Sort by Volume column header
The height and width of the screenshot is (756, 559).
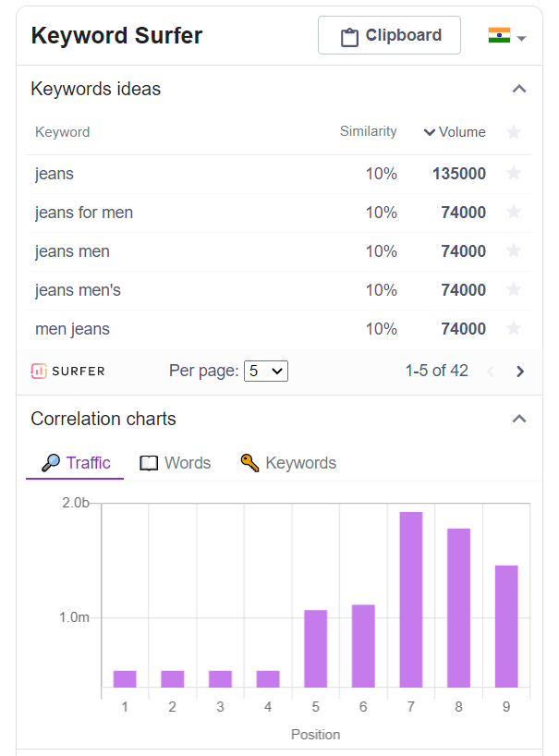[x=455, y=132]
